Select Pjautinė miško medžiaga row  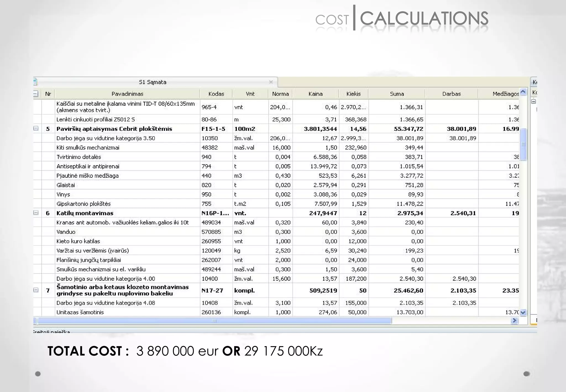point(276,176)
